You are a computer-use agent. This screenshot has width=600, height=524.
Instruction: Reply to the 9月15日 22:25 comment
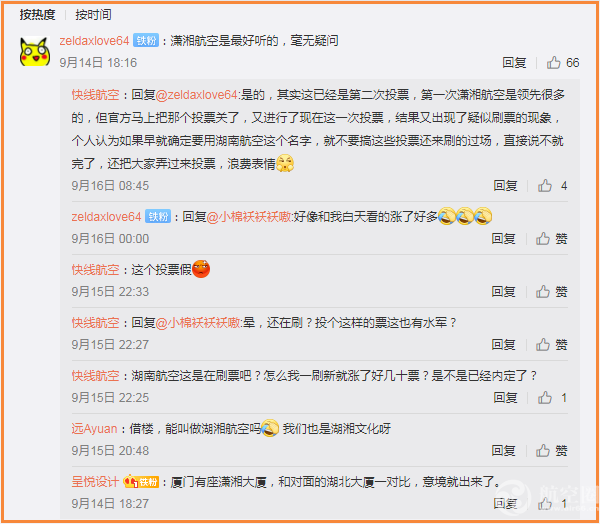[x=505, y=398]
